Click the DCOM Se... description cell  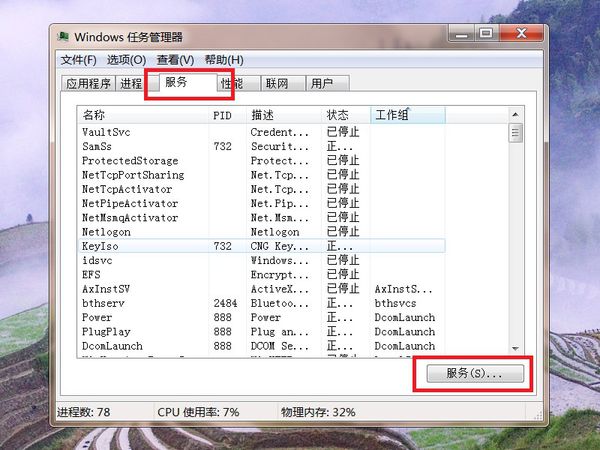coord(279,346)
